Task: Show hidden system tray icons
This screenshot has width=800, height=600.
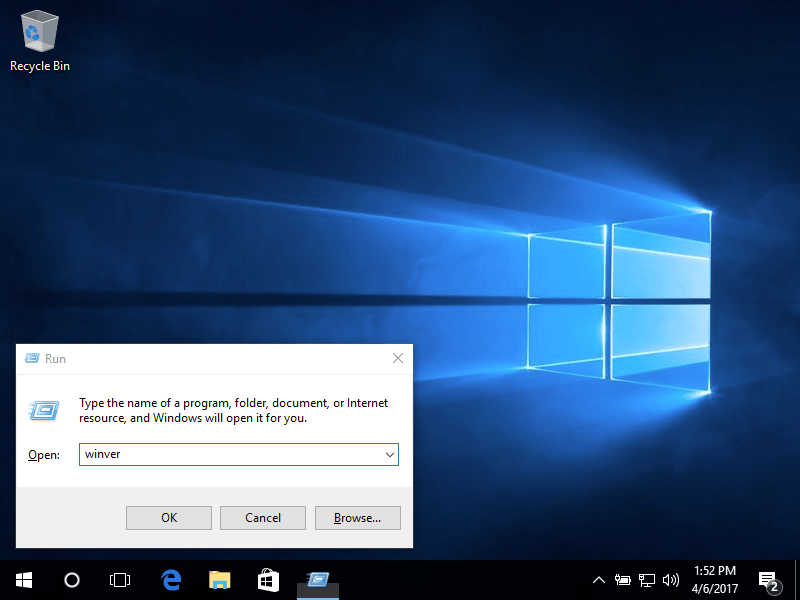Action: (598, 579)
